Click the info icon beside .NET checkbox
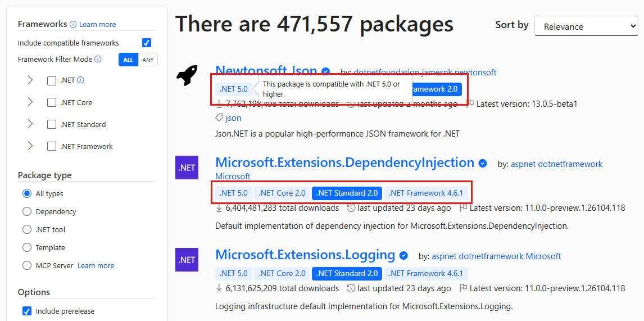Screen dimensions: 644x321 coord(80,80)
